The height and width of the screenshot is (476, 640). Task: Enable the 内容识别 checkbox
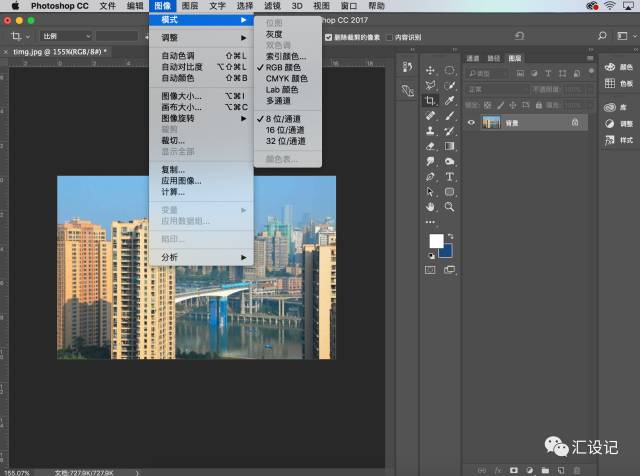click(x=391, y=36)
